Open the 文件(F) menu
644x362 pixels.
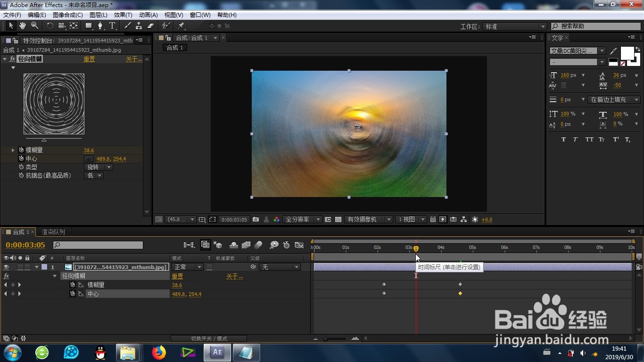(12, 15)
